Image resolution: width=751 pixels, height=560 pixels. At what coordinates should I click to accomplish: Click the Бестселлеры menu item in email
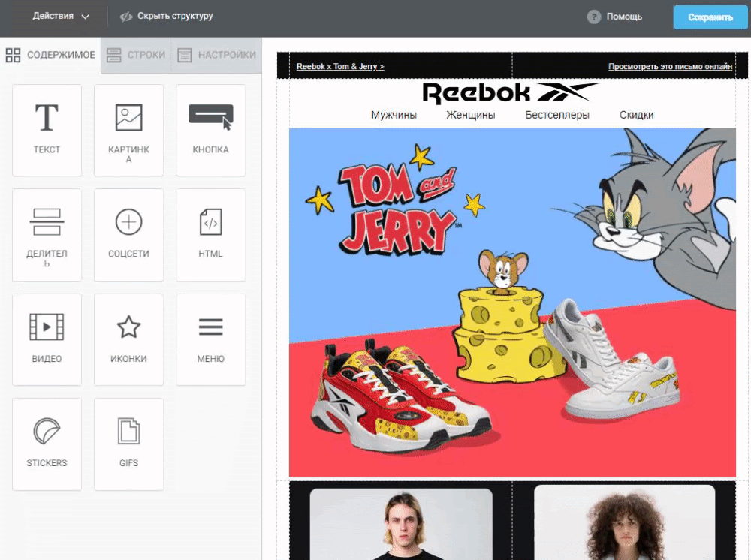pos(557,115)
